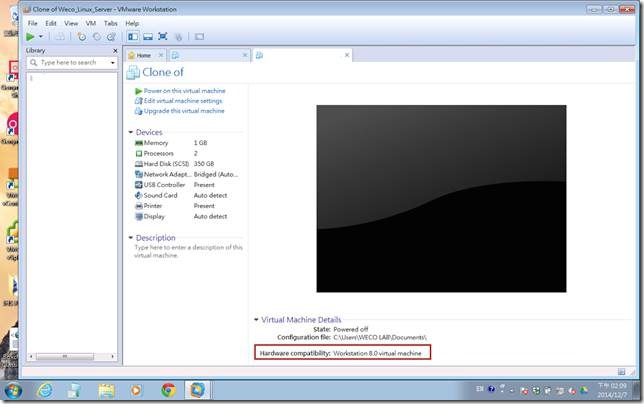Open the Edit menu

pyautogui.click(x=51, y=23)
